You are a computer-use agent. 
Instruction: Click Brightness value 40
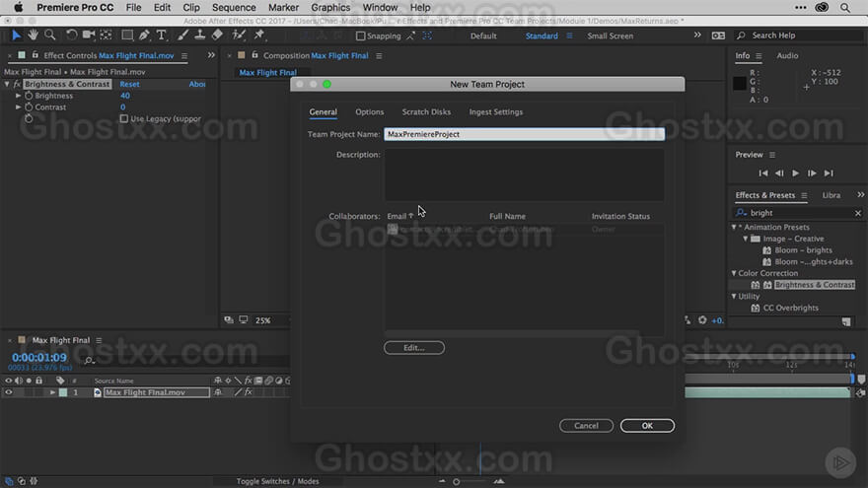[125, 96]
